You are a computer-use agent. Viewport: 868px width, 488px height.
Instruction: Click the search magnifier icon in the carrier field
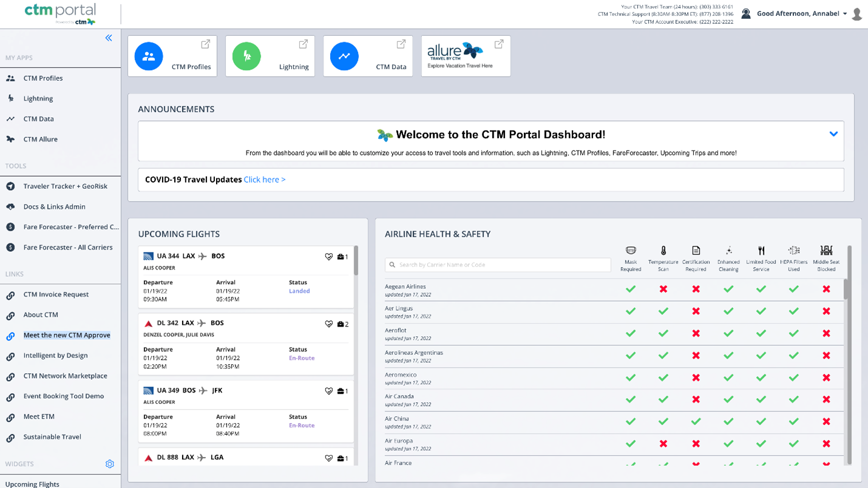pos(392,265)
